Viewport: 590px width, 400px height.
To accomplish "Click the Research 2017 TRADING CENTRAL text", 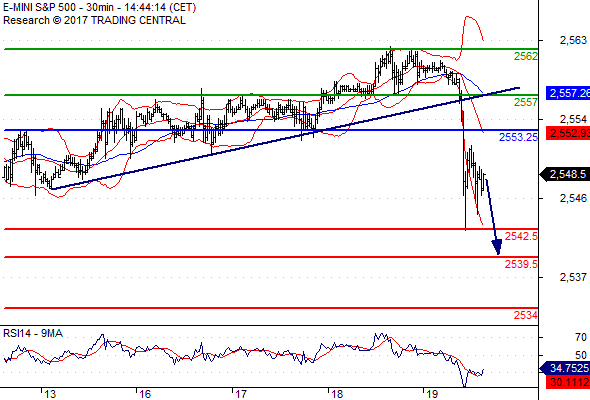I will (x=94, y=20).
